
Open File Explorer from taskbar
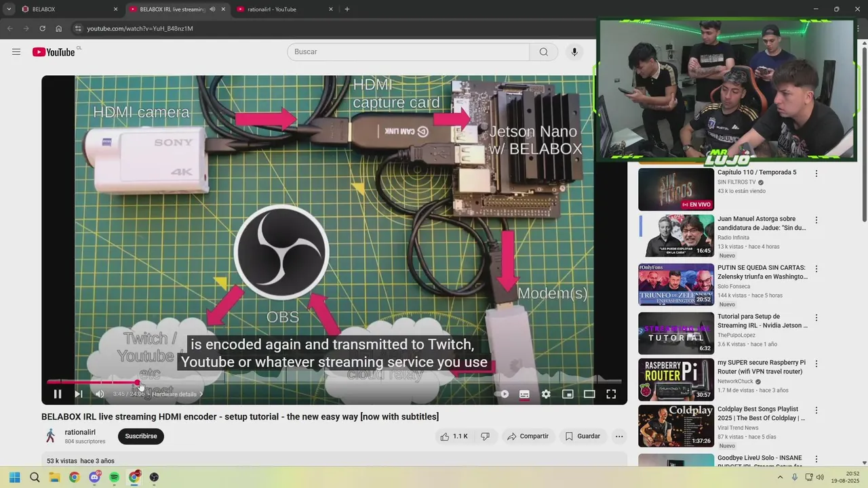coord(54,477)
